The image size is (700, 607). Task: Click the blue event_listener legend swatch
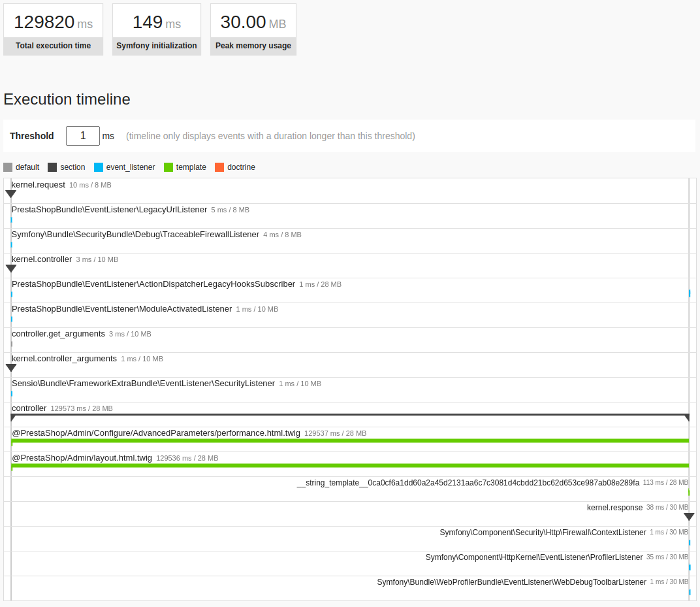point(98,167)
